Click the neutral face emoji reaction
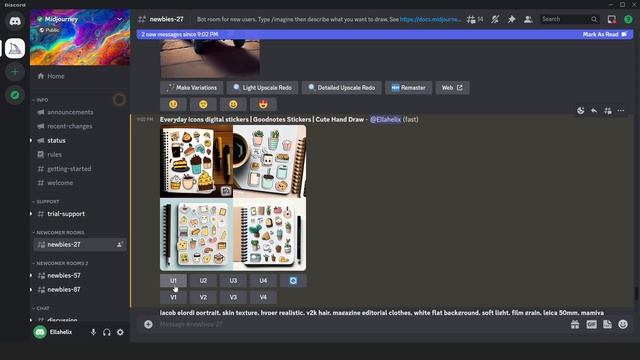 [173, 104]
